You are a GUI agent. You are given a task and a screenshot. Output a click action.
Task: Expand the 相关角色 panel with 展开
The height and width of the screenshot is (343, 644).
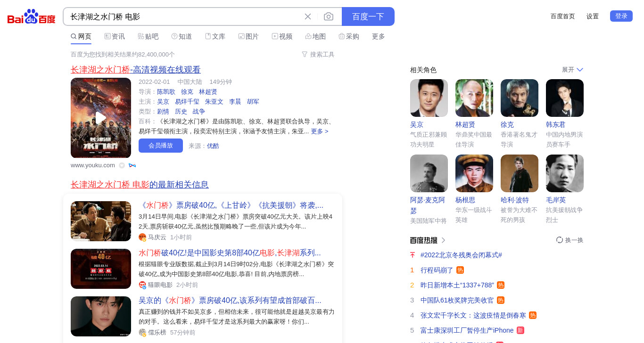pyautogui.click(x=572, y=70)
